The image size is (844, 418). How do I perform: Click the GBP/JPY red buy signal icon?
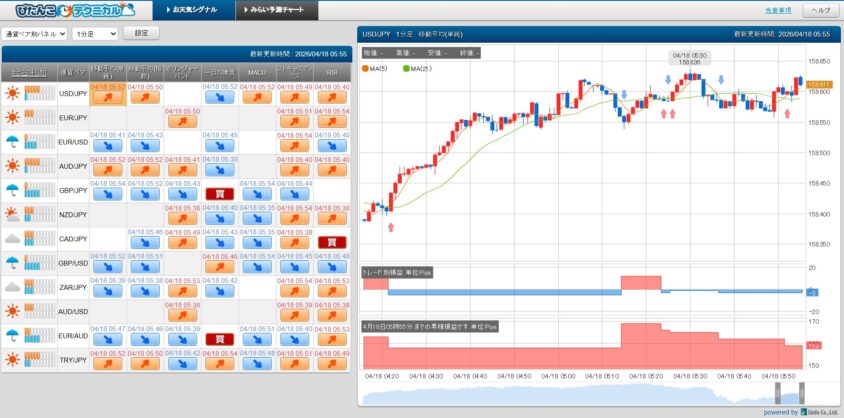220,194
